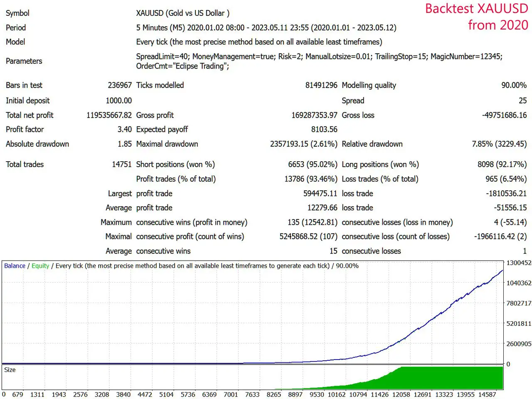
Task: Click the Equity legend label
Action: pos(40,266)
